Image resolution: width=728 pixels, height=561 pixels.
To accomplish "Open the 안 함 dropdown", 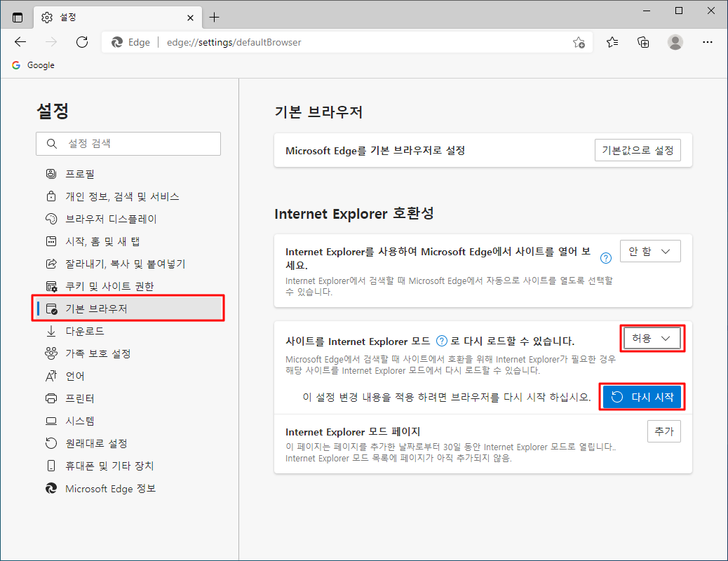I will 650,251.
